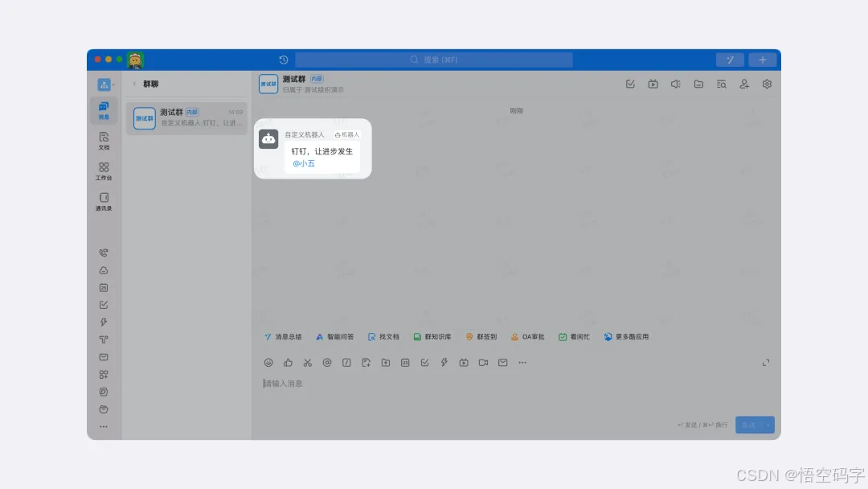This screenshot has height=489, width=868.
Task: Open the send button dropdown arrow
Action: (x=768, y=425)
